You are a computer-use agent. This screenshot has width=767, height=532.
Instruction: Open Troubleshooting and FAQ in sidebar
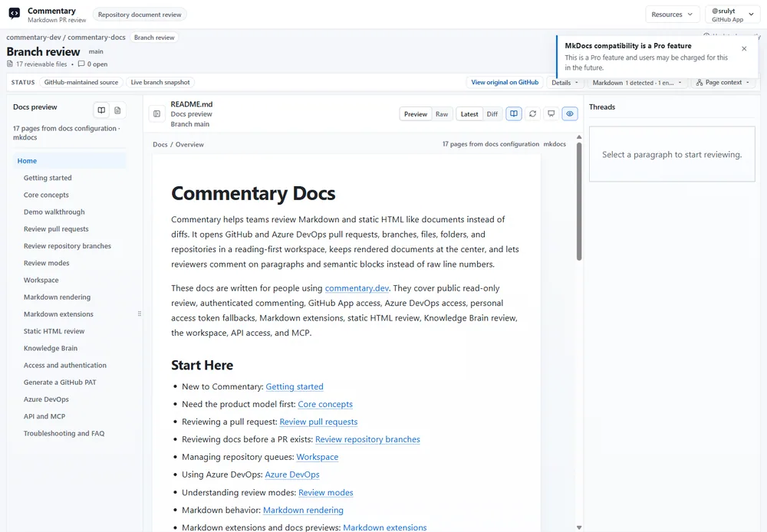click(x=64, y=434)
